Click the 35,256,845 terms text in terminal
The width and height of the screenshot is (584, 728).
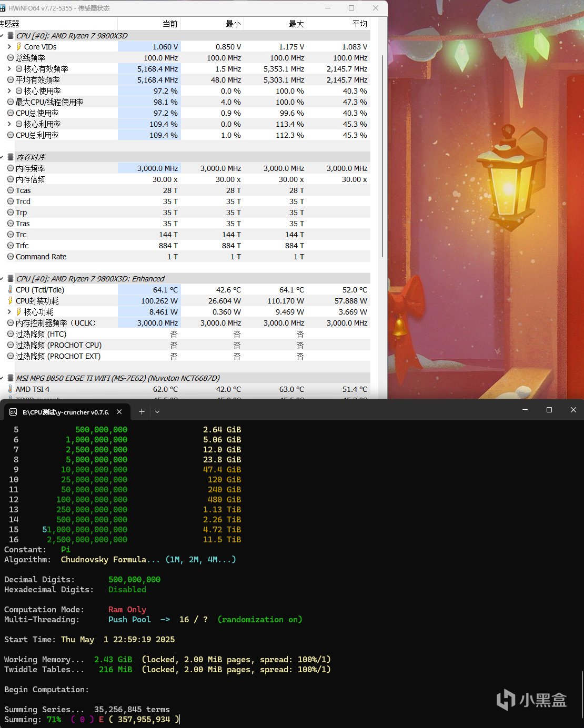tap(132, 710)
